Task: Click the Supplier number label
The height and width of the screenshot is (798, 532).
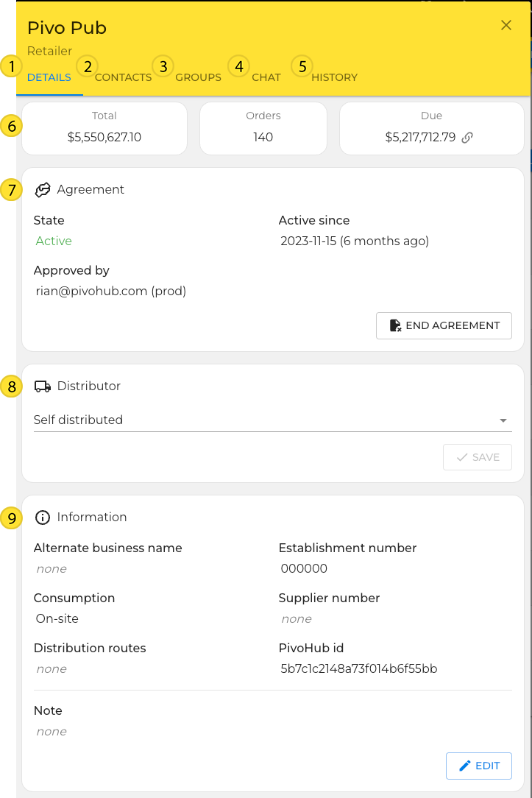Action: 329,598
